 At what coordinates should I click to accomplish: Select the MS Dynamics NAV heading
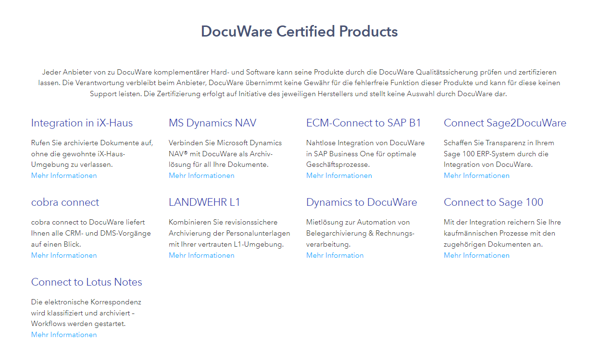pos(212,123)
